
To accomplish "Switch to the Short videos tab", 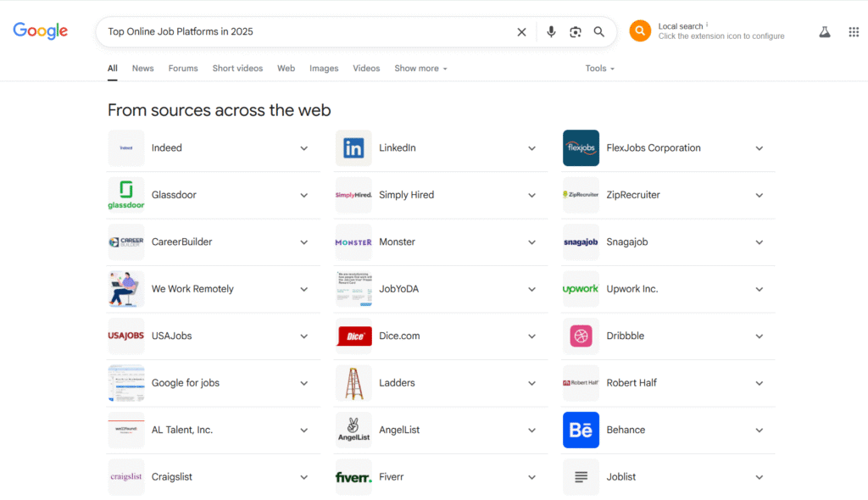I will click(237, 68).
